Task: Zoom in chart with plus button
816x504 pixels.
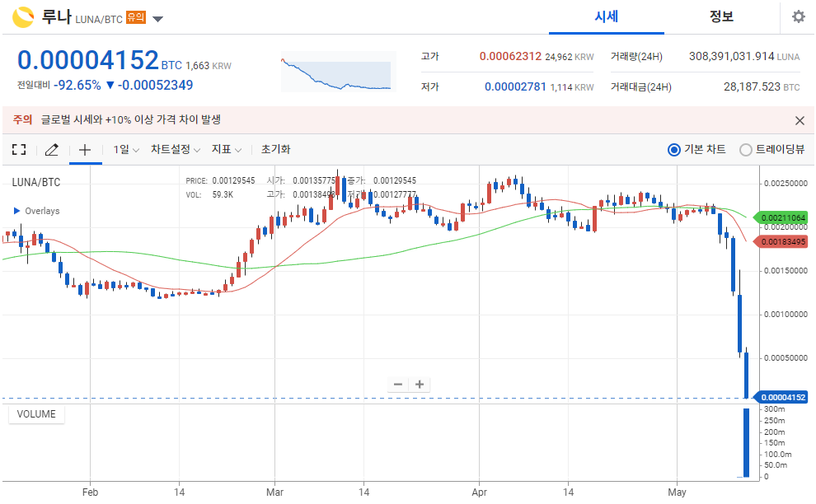Action: coord(420,385)
